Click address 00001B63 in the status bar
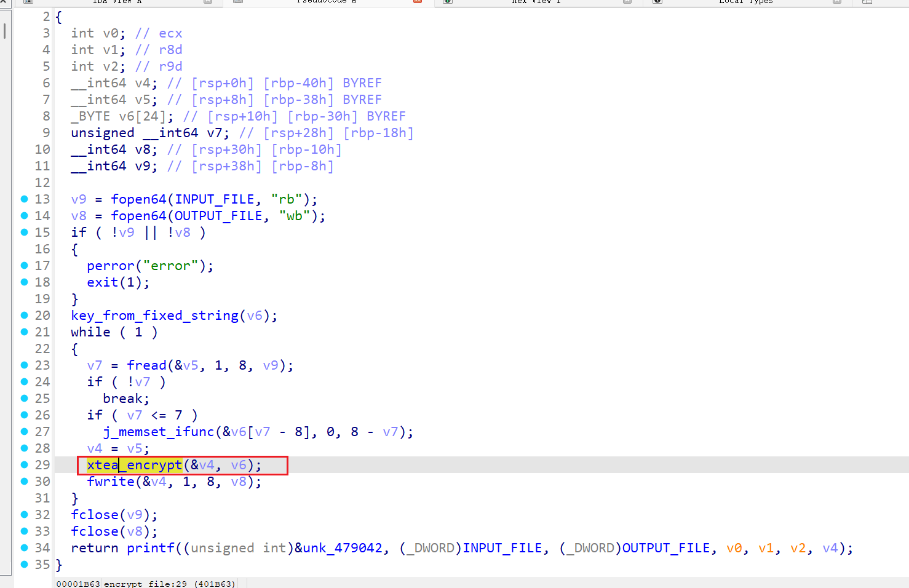909x588 pixels. pyautogui.click(x=78, y=584)
